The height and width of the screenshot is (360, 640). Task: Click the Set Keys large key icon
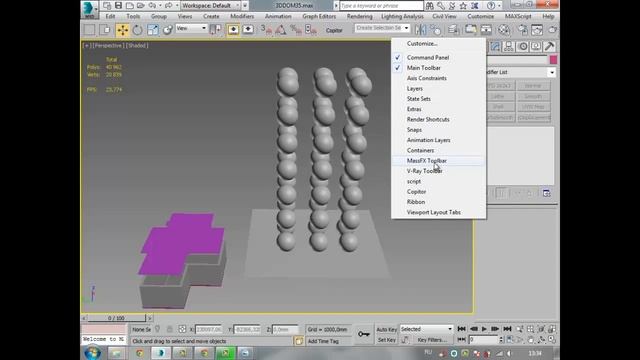tap(363, 334)
